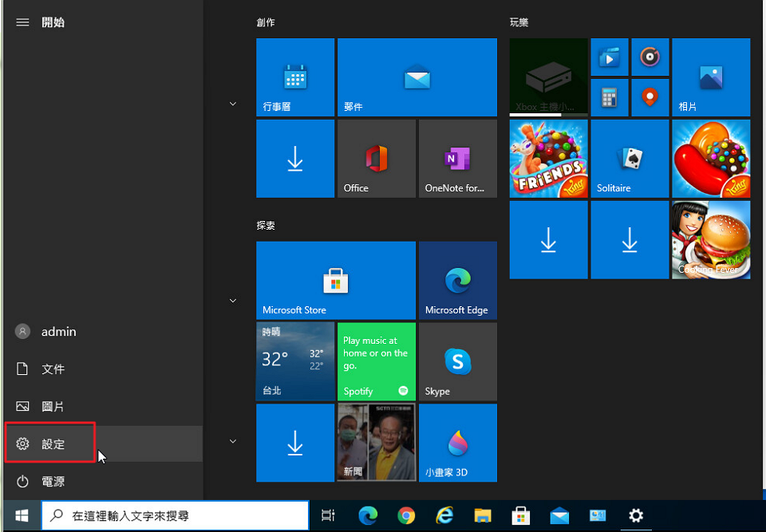Open the Mail app from the taskbar

[559, 515]
